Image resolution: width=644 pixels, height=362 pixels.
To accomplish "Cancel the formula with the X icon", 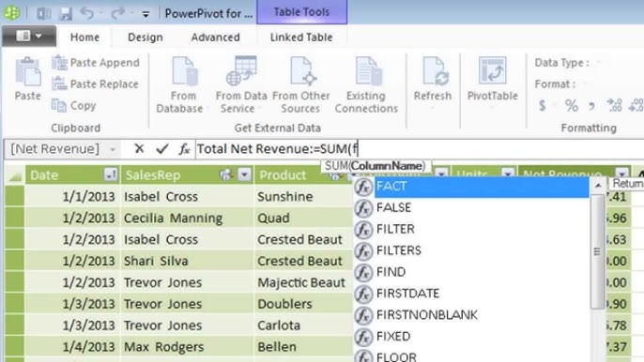I will point(139,148).
